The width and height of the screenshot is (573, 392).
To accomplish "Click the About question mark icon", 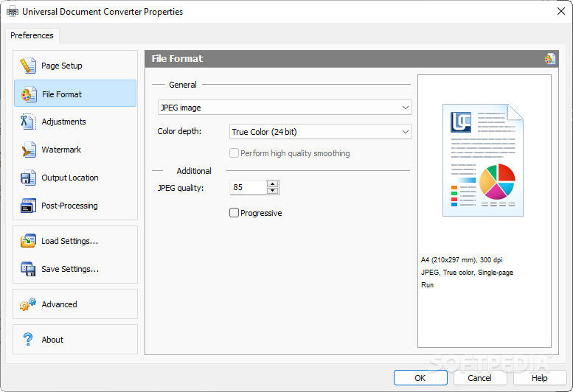I will tap(28, 339).
